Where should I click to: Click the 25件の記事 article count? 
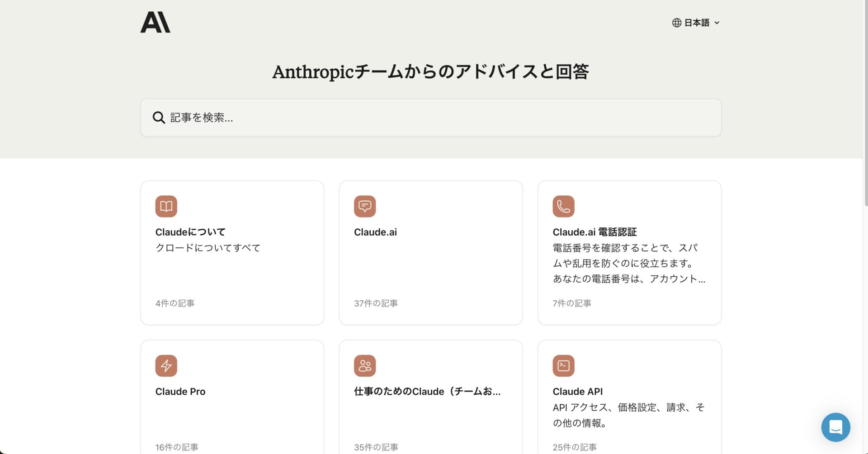pos(575,447)
